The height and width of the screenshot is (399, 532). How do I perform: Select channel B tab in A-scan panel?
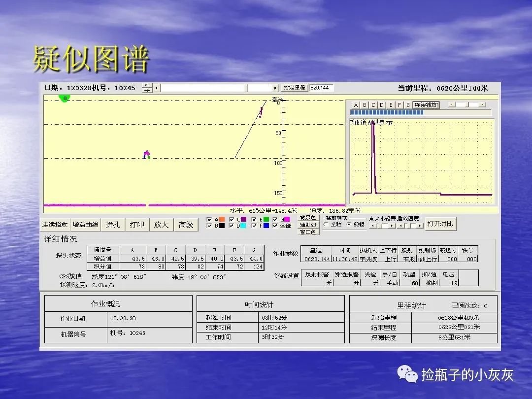[365, 105]
